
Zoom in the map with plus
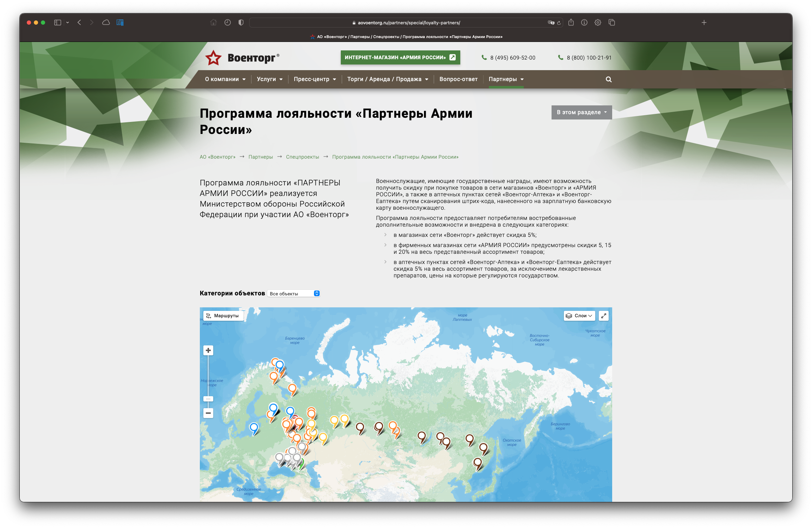tap(208, 350)
